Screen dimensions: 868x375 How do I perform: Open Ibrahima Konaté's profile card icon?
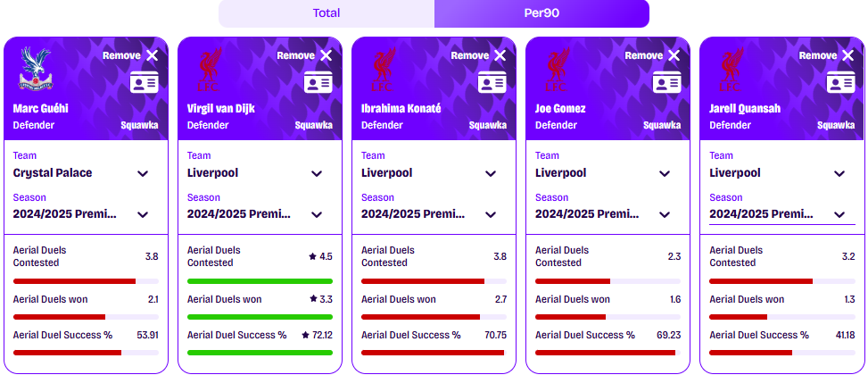[492, 82]
